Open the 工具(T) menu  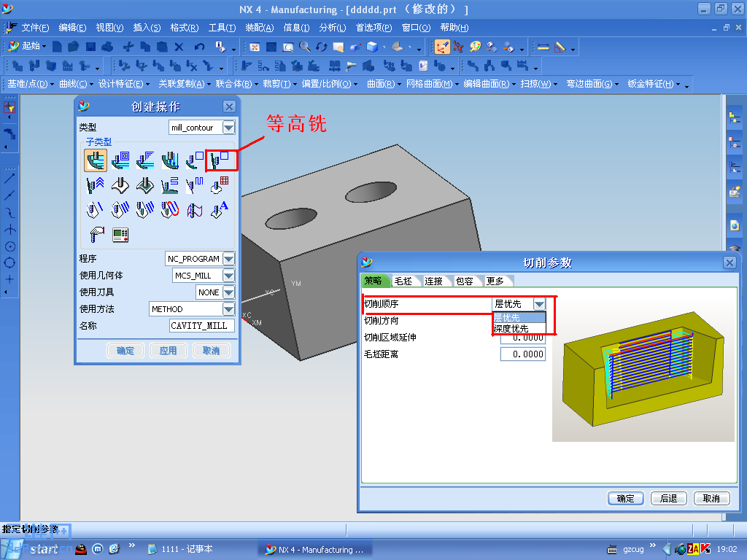[222, 28]
